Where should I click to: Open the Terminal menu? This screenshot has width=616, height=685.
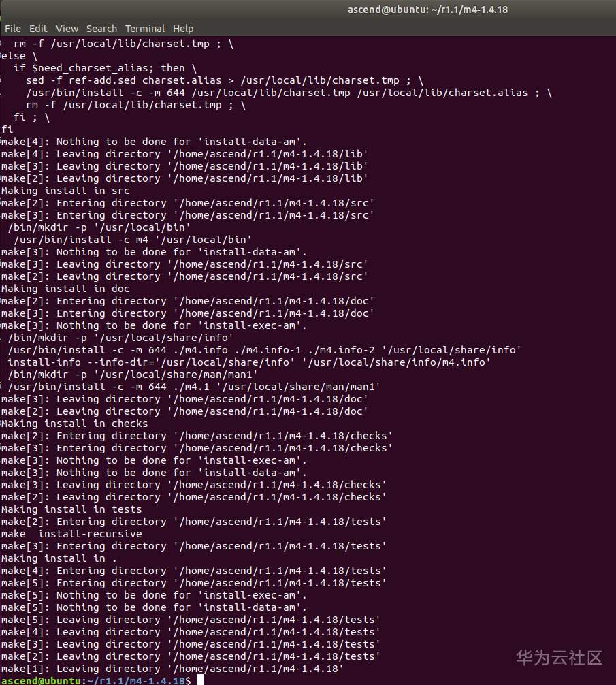(x=145, y=29)
